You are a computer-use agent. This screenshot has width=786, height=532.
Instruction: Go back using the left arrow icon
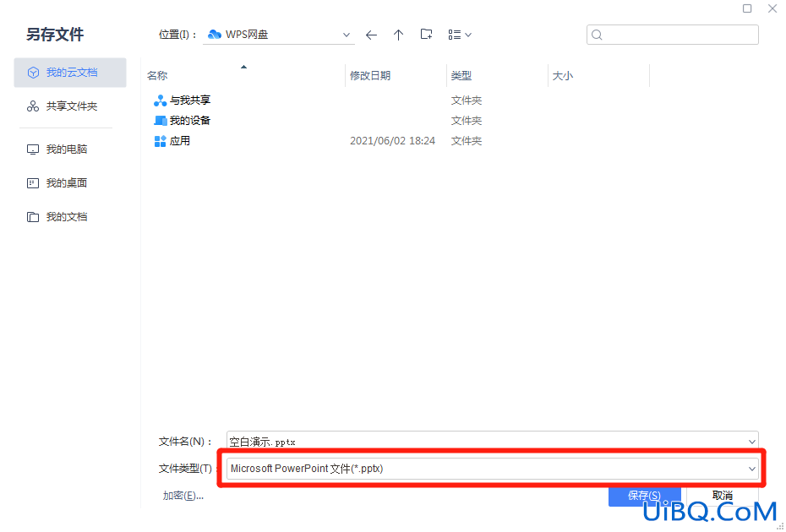pos(371,35)
